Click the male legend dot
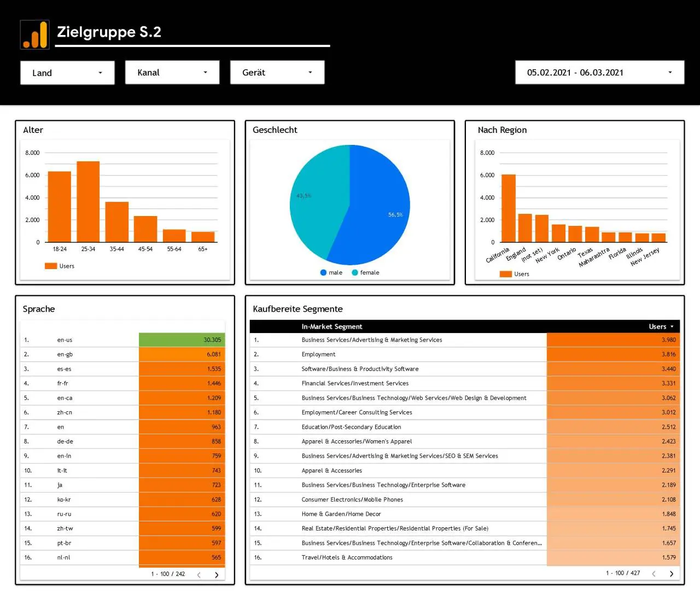This screenshot has height=600, width=700. point(323,272)
